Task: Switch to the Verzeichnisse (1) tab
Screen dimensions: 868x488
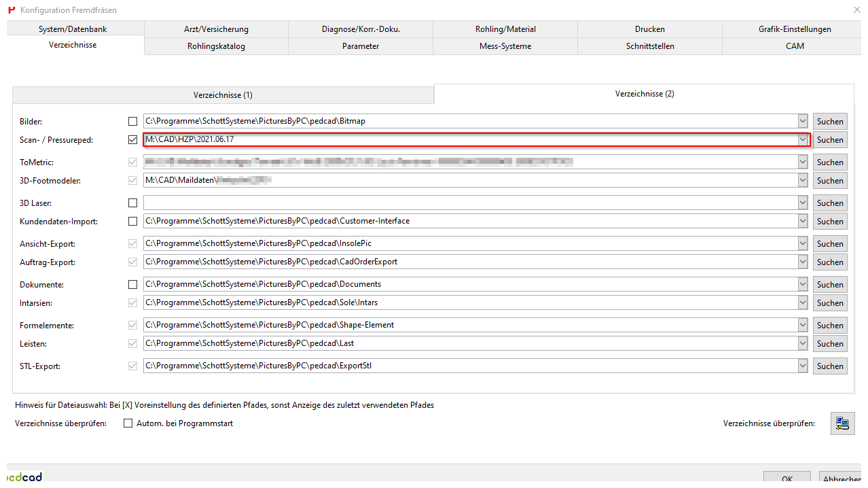Action: coord(223,95)
